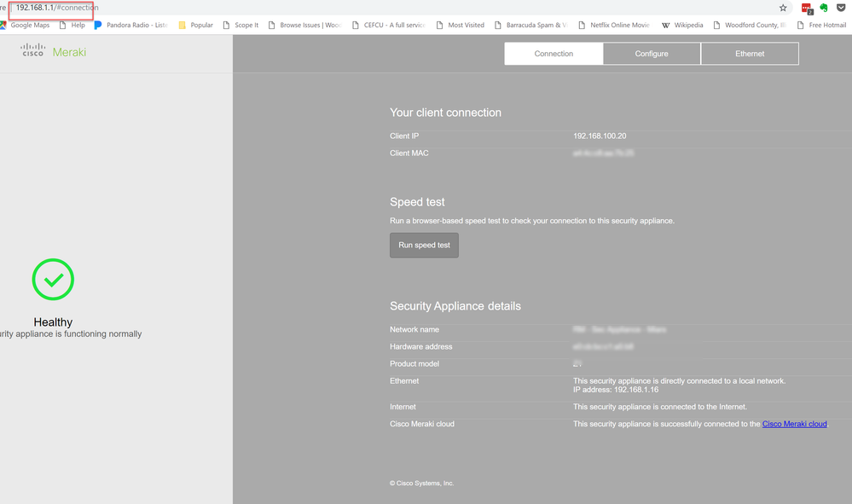Click the address bar showing 192.168.1.1
The width and height of the screenshot is (852, 504).
click(x=56, y=8)
